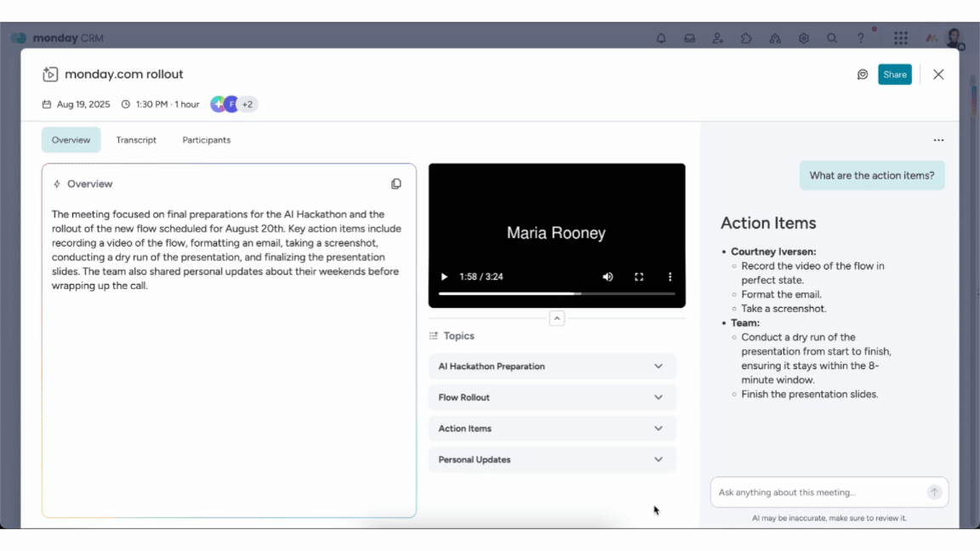This screenshot has width=980, height=551.
Task: Click 'Take a screenshot.' action item
Action: tap(783, 309)
